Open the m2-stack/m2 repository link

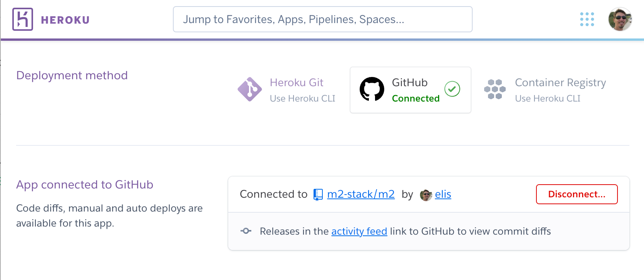click(x=360, y=194)
